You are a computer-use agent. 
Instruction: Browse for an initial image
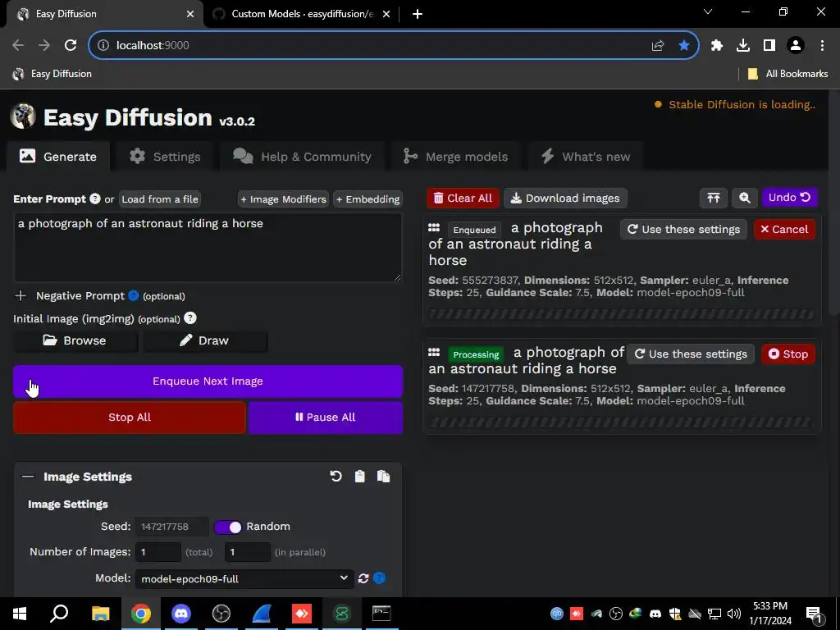[x=75, y=340]
